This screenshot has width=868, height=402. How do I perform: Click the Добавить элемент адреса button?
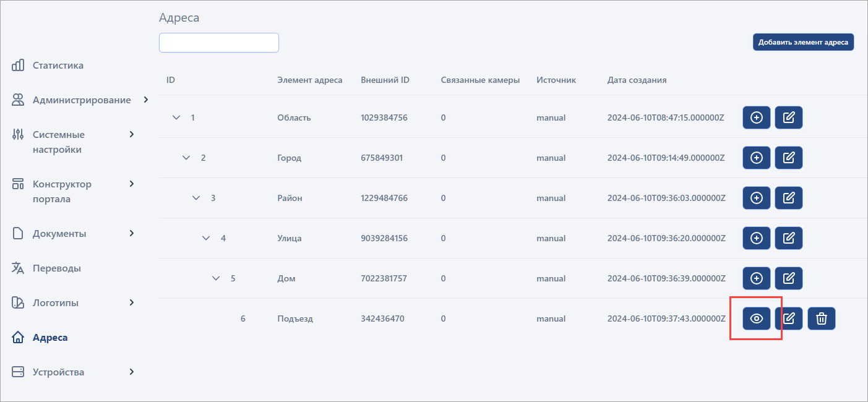pyautogui.click(x=803, y=42)
